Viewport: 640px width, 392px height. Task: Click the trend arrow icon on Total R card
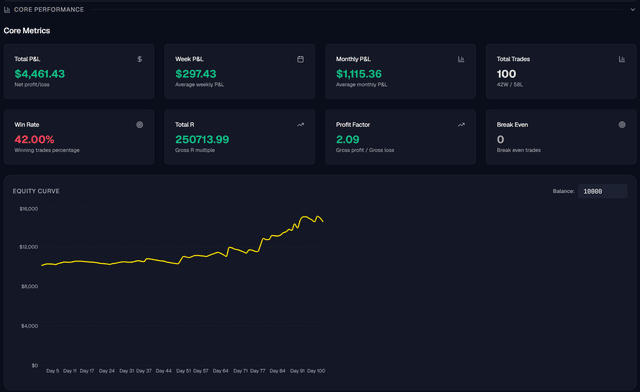(300, 125)
